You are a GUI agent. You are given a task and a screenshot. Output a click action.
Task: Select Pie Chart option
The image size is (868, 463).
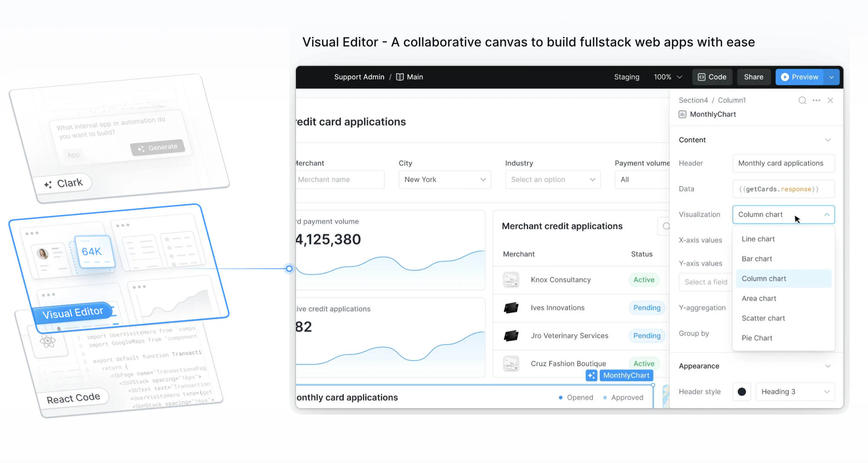[783, 338]
